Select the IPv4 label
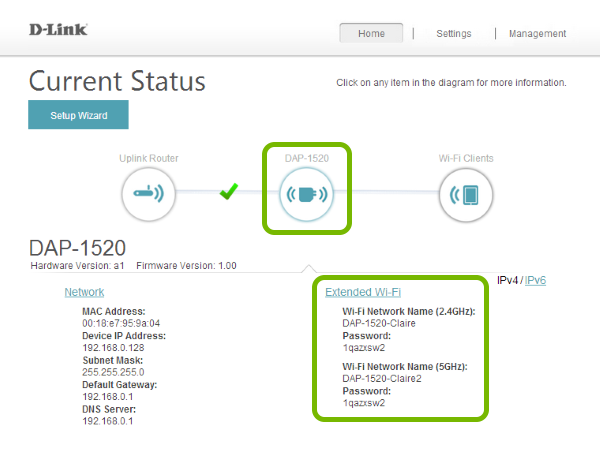The width and height of the screenshot is (600, 449). point(507,280)
